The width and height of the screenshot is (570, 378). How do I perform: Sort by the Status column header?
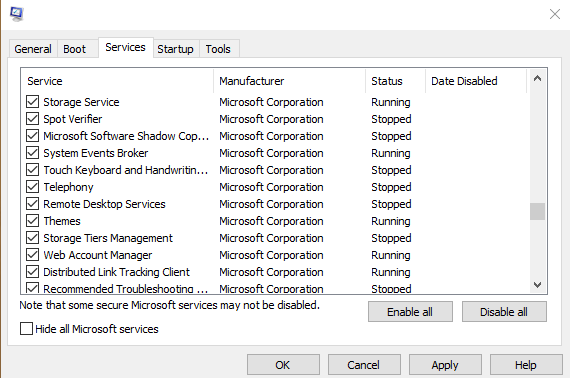[x=396, y=81]
